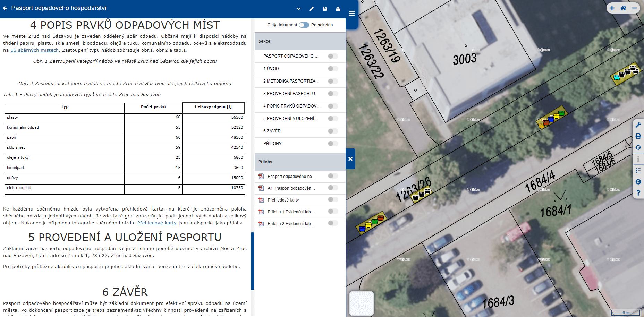Screen dimensions: 644x317
Task: Collapse the document panel with X handle
Action: pos(350,159)
